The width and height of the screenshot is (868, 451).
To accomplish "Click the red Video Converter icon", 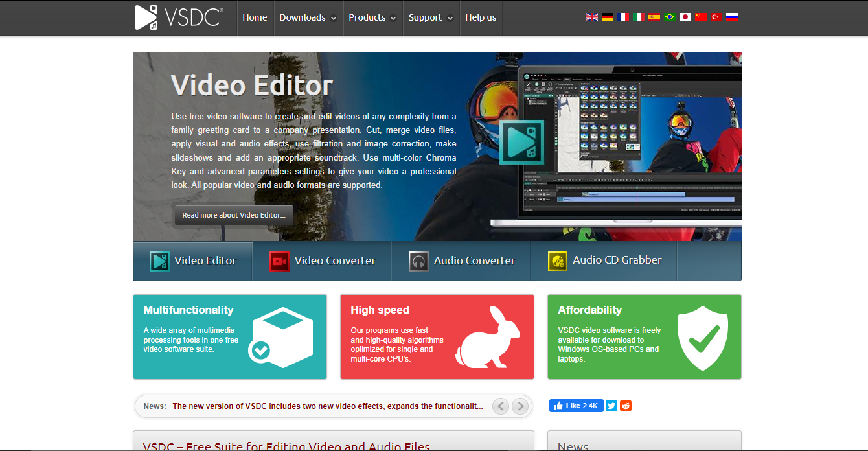I will 279,261.
